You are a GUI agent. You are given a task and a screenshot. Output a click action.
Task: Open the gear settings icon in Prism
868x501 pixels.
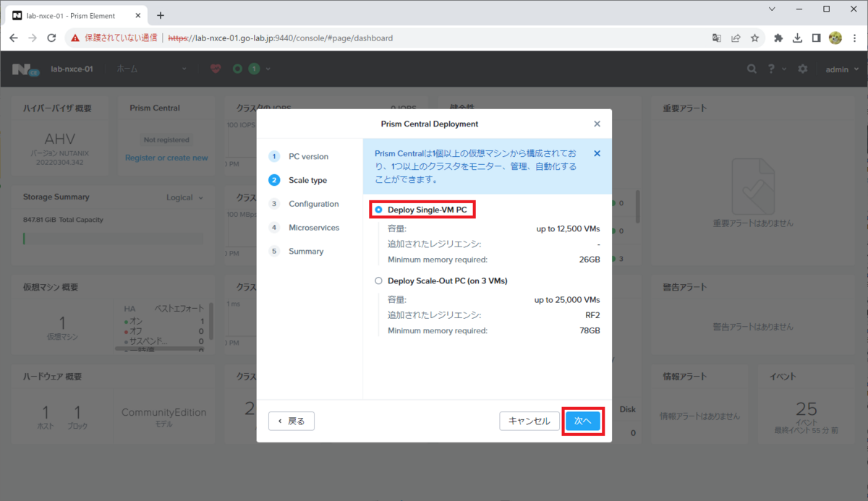tap(803, 69)
